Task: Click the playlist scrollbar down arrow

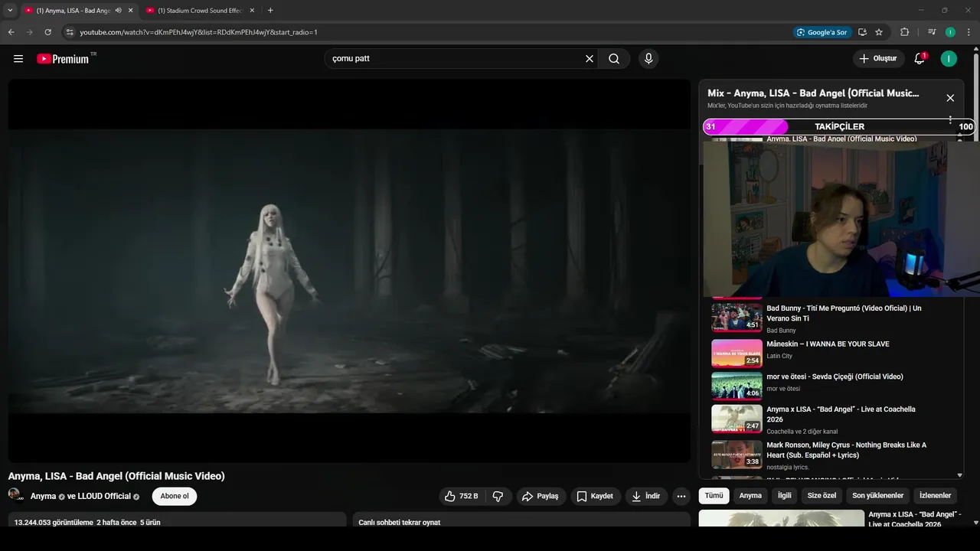Action: [960, 475]
